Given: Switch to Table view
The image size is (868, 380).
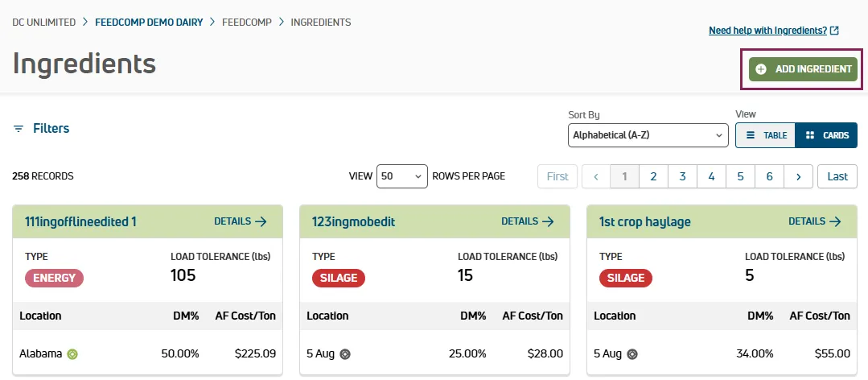Looking at the screenshot, I should [766, 135].
